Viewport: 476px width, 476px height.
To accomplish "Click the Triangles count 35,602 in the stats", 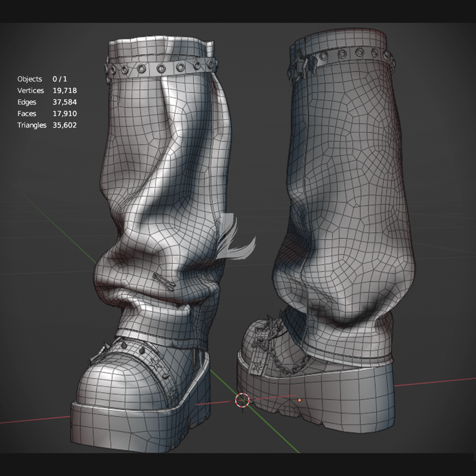I will coord(65,125).
